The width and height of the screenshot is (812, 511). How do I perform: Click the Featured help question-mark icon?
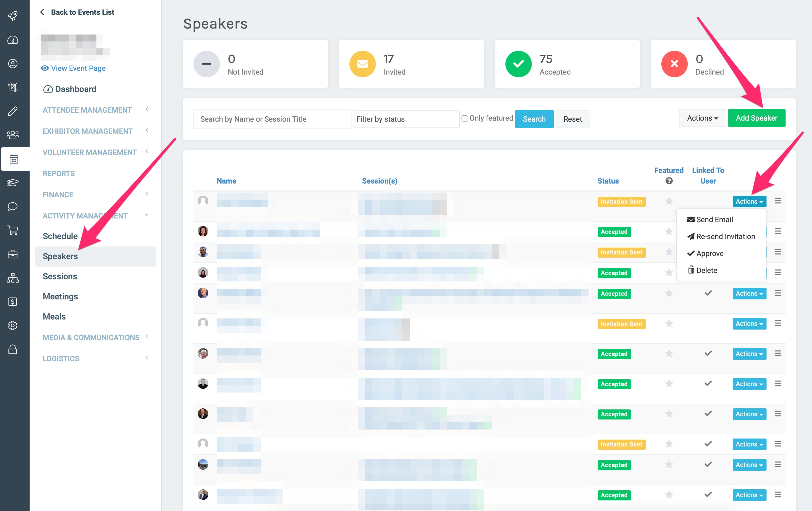(669, 181)
